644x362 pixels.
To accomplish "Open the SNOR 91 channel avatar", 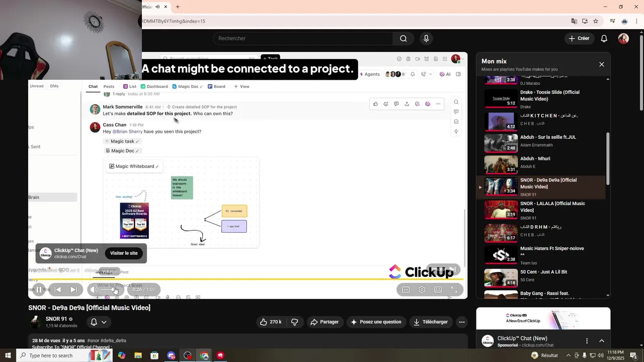I will point(35,322).
